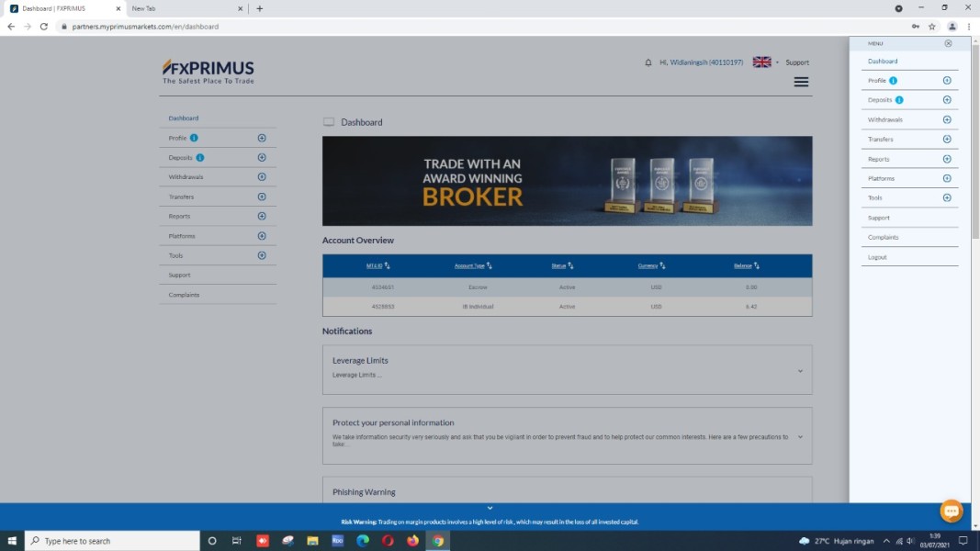Click the Profile info badge in MENU panel

click(893, 81)
